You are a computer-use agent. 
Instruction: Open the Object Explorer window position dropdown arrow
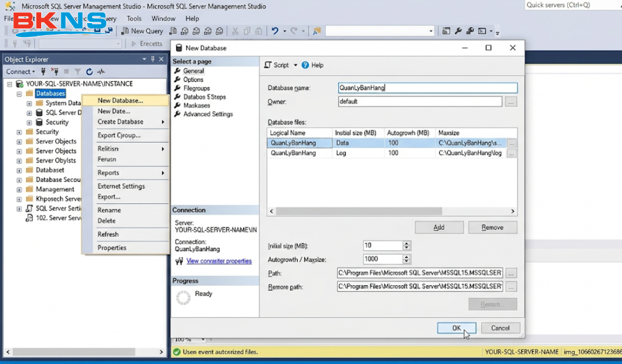tap(144, 59)
